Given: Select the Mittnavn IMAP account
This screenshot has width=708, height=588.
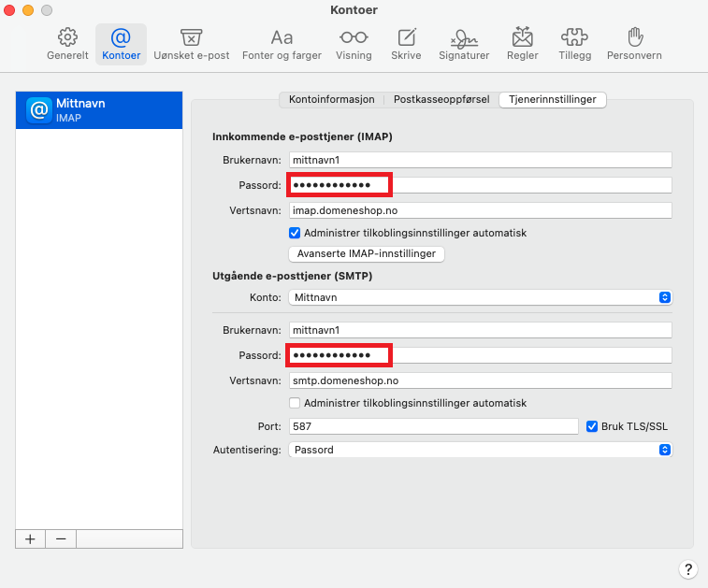Looking at the screenshot, I should click(99, 110).
